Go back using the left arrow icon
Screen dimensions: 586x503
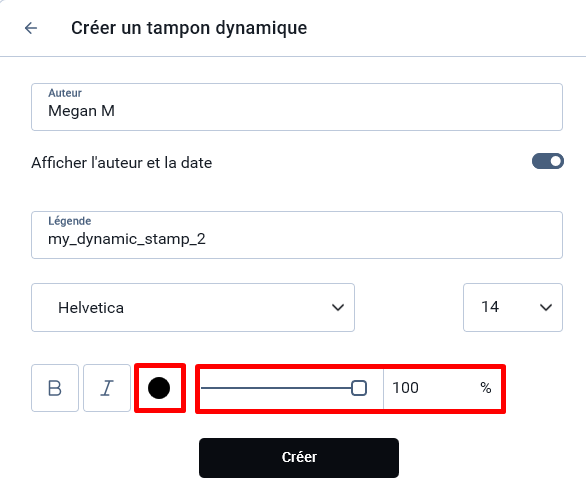31,28
